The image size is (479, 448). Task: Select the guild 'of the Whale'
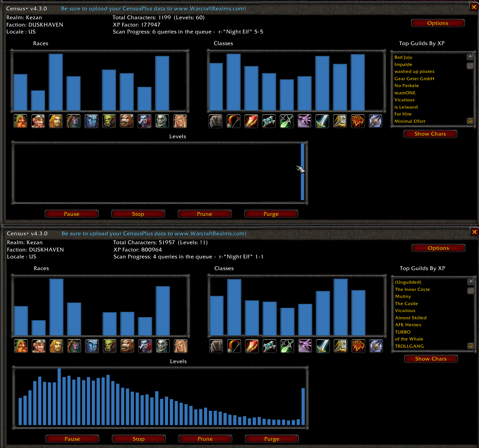[409, 339]
